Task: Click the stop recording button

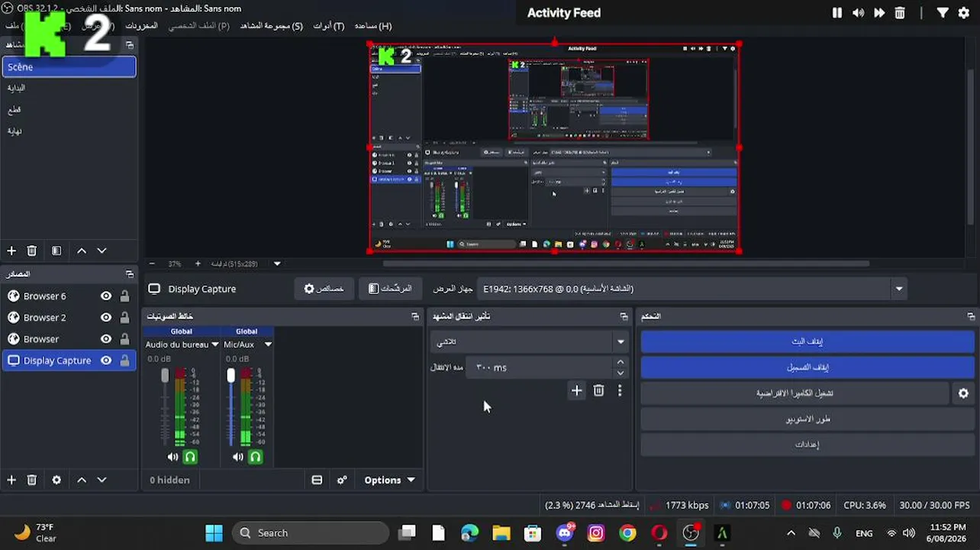Action: pyautogui.click(x=808, y=367)
